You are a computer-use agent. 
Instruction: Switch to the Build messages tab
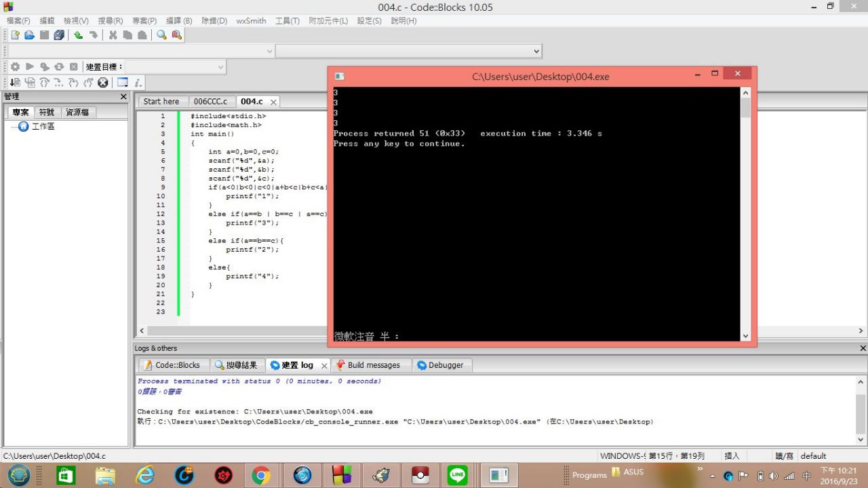point(373,365)
